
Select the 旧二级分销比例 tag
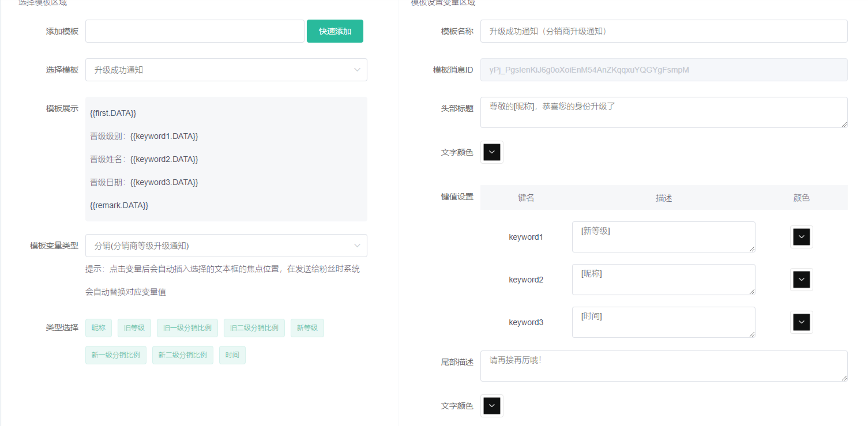pyautogui.click(x=254, y=328)
